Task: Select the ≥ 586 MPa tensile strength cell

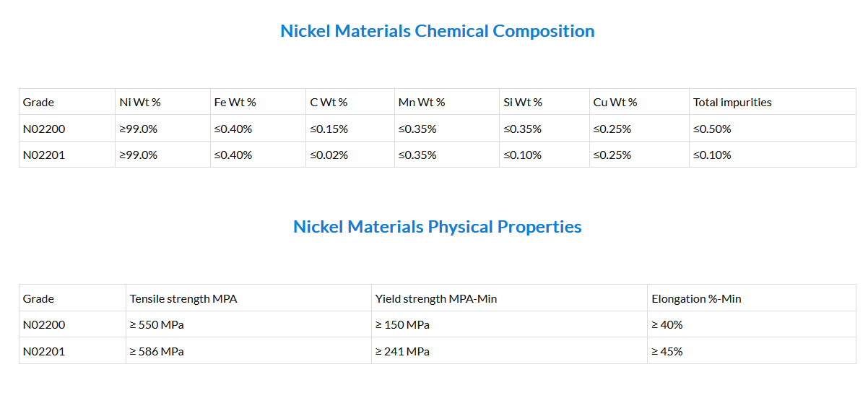Action: tap(157, 352)
